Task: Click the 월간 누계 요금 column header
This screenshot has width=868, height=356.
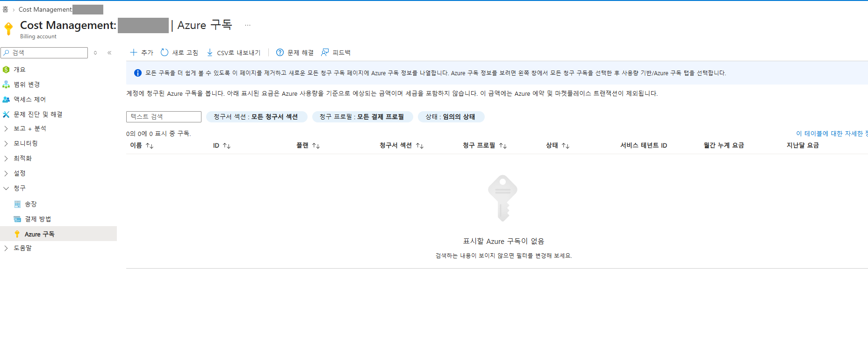Action: coord(724,145)
